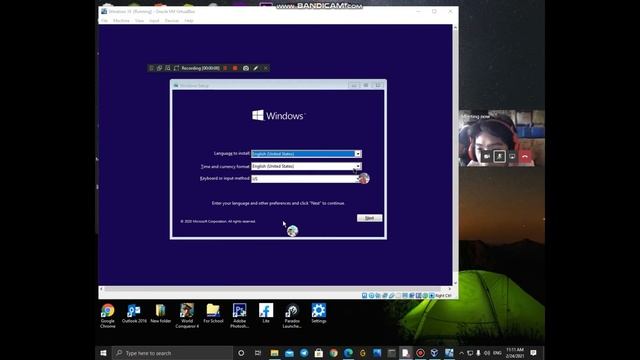Click the share screen icon in meeting overlay
Screen dimensions: 640x360
512,156
